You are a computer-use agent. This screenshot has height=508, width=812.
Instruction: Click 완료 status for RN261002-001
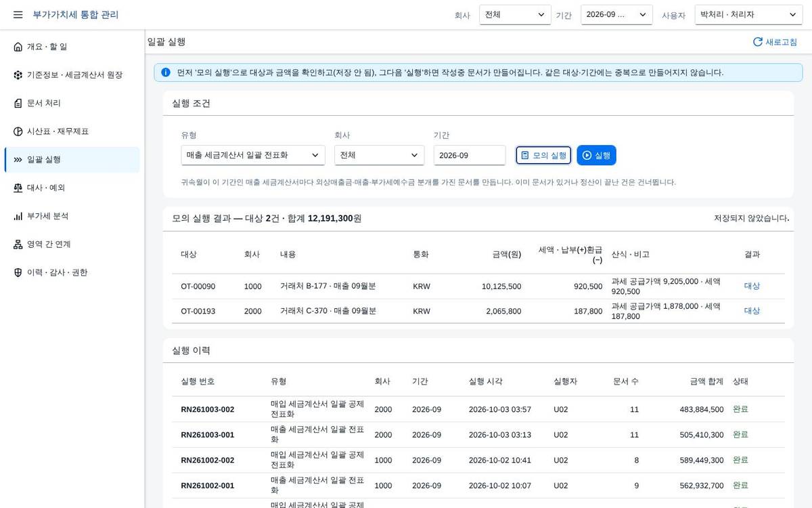pyautogui.click(x=740, y=486)
